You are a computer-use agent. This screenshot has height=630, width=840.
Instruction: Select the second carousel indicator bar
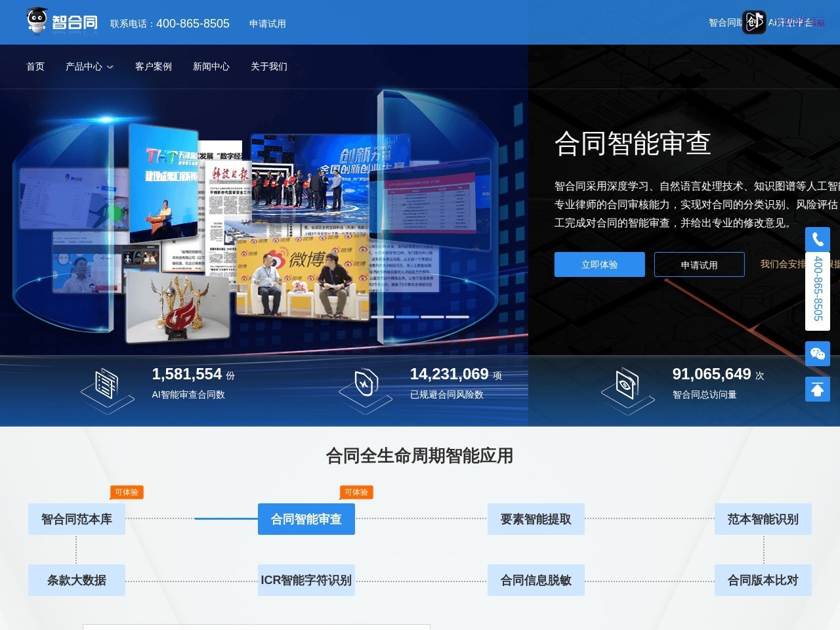[408, 317]
